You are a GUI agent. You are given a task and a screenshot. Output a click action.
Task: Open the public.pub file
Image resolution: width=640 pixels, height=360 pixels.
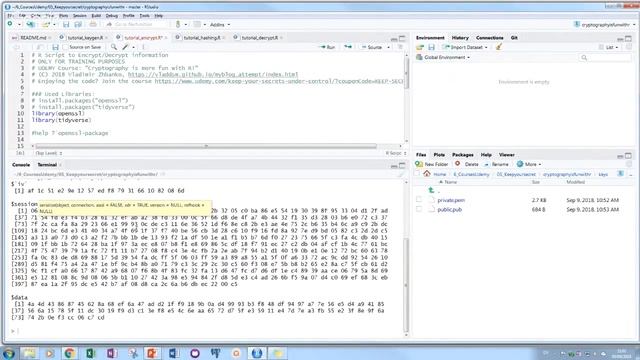click(449, 209)
